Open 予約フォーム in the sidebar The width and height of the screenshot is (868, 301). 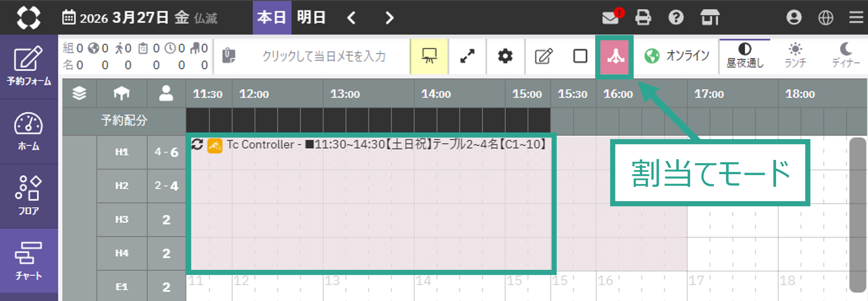29,66
